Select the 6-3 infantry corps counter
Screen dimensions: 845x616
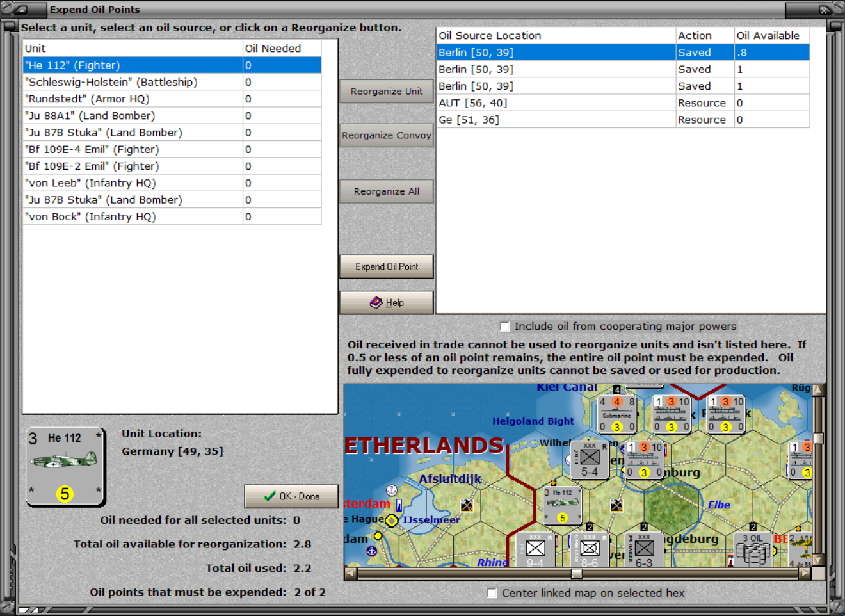[644, 550]
